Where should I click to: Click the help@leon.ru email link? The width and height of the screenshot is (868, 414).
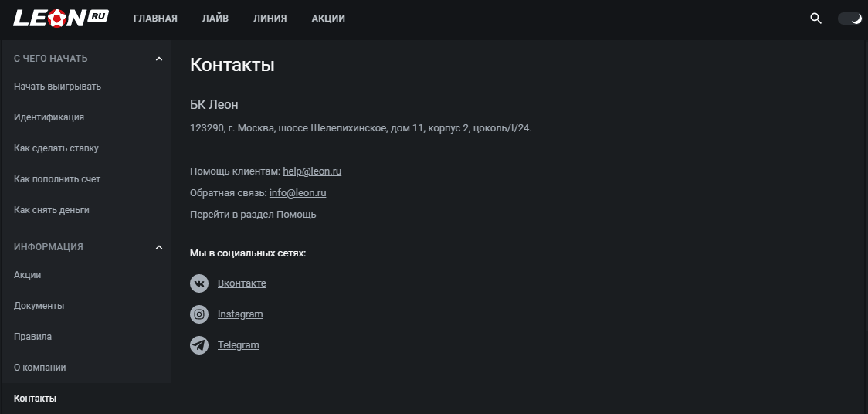point(312,171)
